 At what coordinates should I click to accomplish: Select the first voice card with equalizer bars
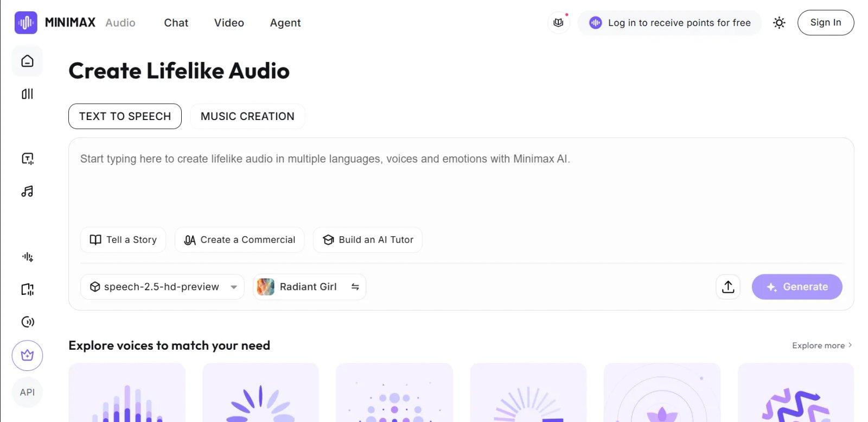[x=127, y=393]
